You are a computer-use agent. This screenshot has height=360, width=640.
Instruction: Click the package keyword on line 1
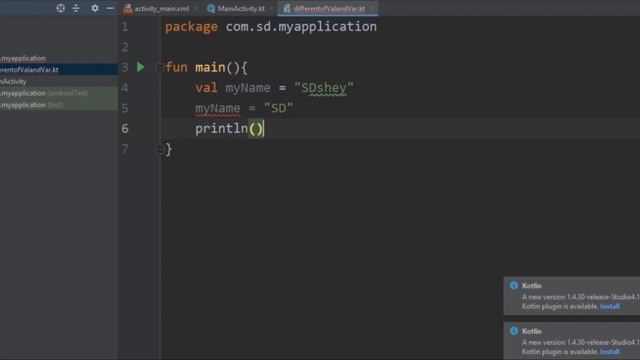(191, 27)
